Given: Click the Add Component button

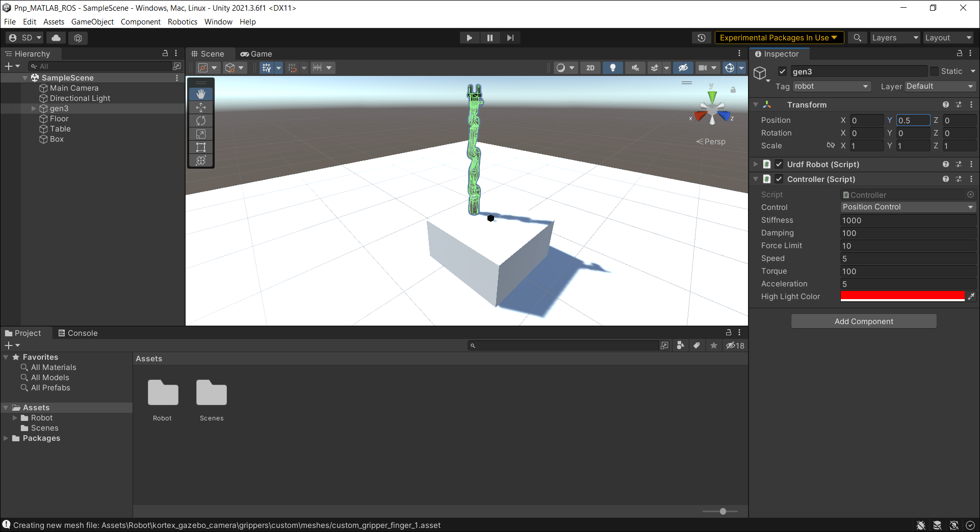Looking at the screenshot, I should [863, 321].
